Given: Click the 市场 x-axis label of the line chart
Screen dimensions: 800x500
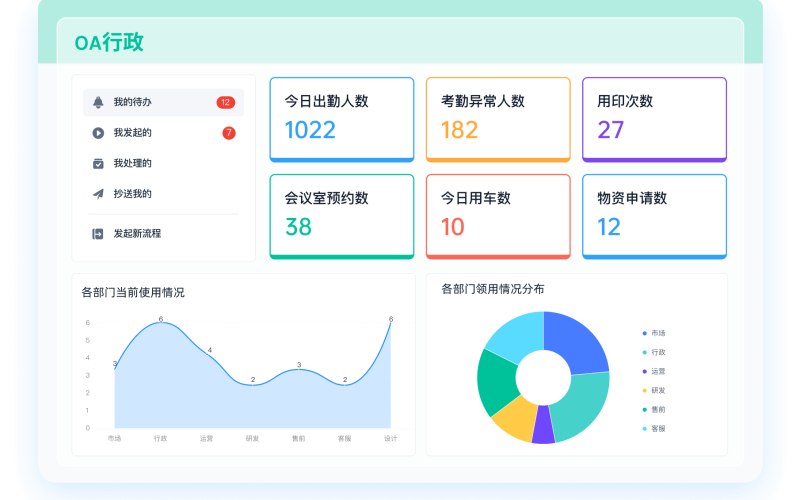Looking at the screenshot, I should click(114, 438).
